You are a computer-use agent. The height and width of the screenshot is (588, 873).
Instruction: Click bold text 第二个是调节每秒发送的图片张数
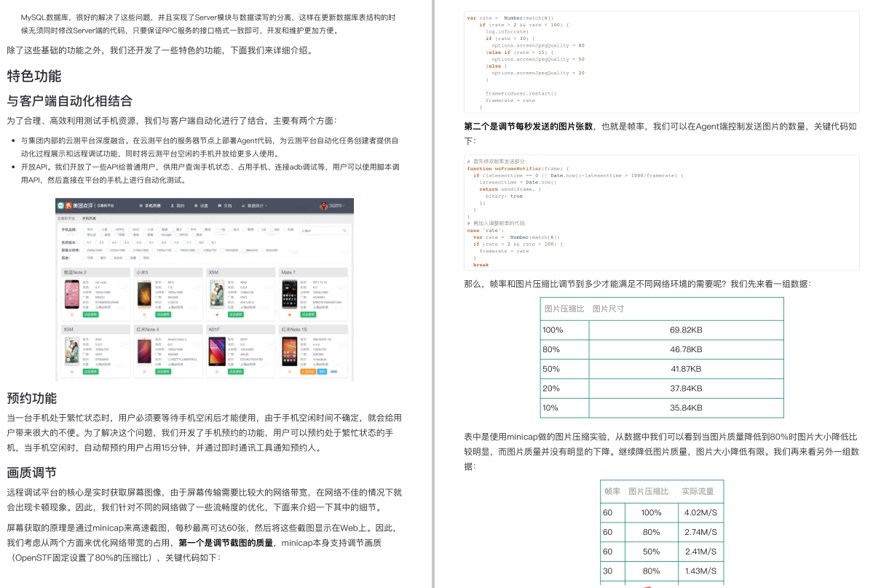[529, 127]
